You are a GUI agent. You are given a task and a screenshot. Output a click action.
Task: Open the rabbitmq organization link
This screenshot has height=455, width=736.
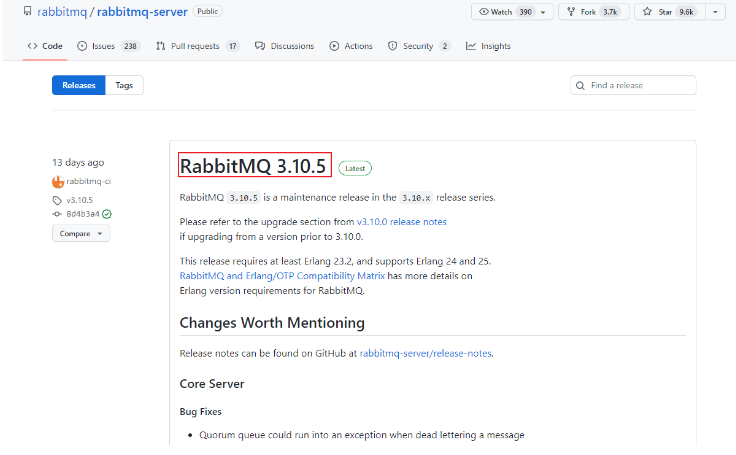pos(62,12)
